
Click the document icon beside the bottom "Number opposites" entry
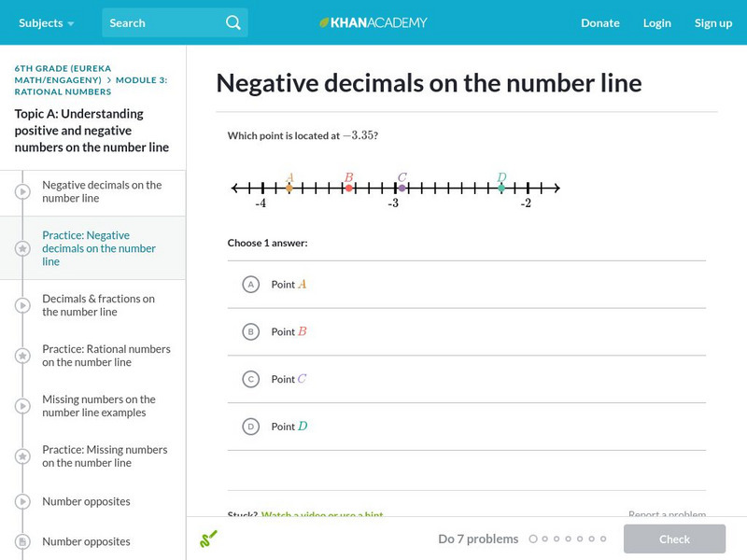21,541
